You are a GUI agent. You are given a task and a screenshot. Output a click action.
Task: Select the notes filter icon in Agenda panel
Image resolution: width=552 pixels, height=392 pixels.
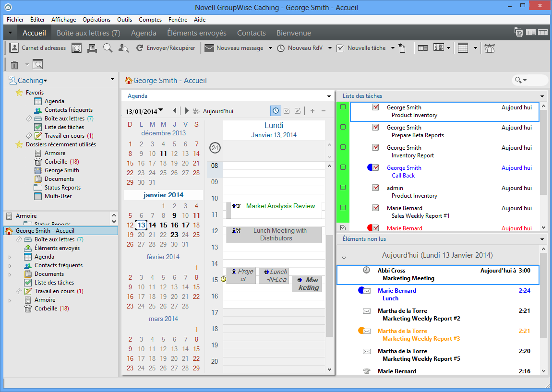point(298,111)
